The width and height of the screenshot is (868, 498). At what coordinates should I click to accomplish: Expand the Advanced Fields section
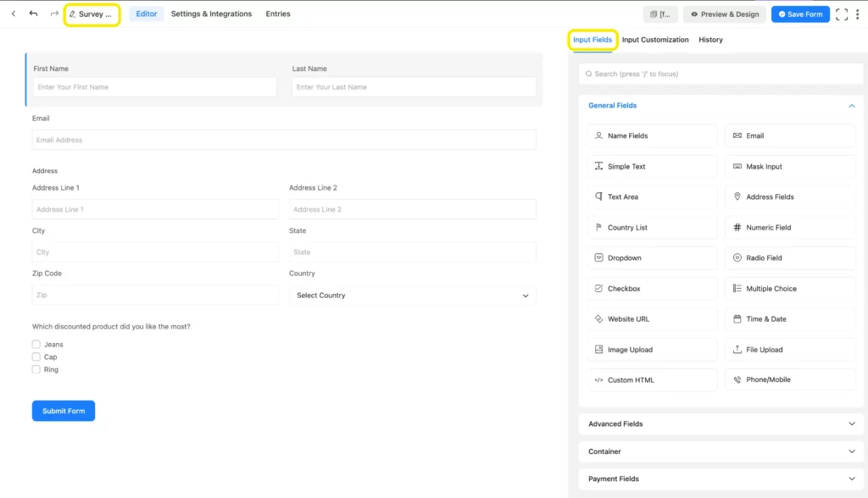[721, 423]
